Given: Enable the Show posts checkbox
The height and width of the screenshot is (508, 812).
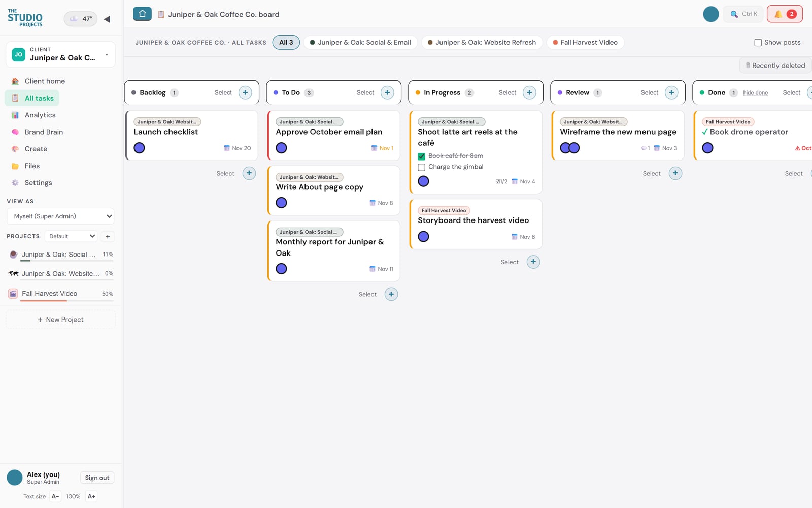Looking at the screenshot, I should tap(758, 43).
